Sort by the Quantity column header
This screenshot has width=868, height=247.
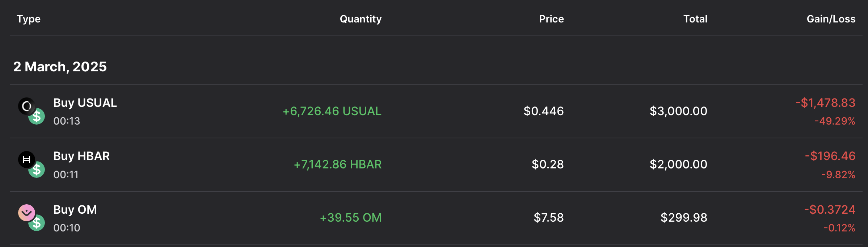pyautogui.click(x=361, y=19)
